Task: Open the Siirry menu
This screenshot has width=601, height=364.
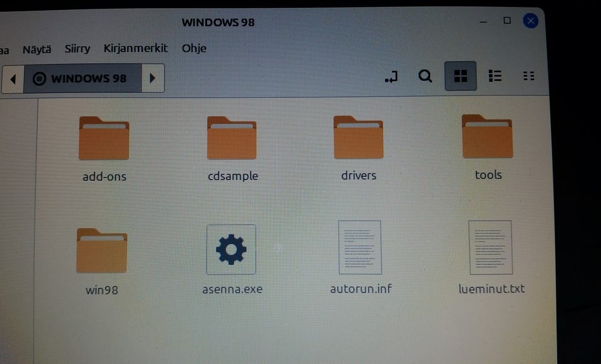Action: tap(78, 49)
